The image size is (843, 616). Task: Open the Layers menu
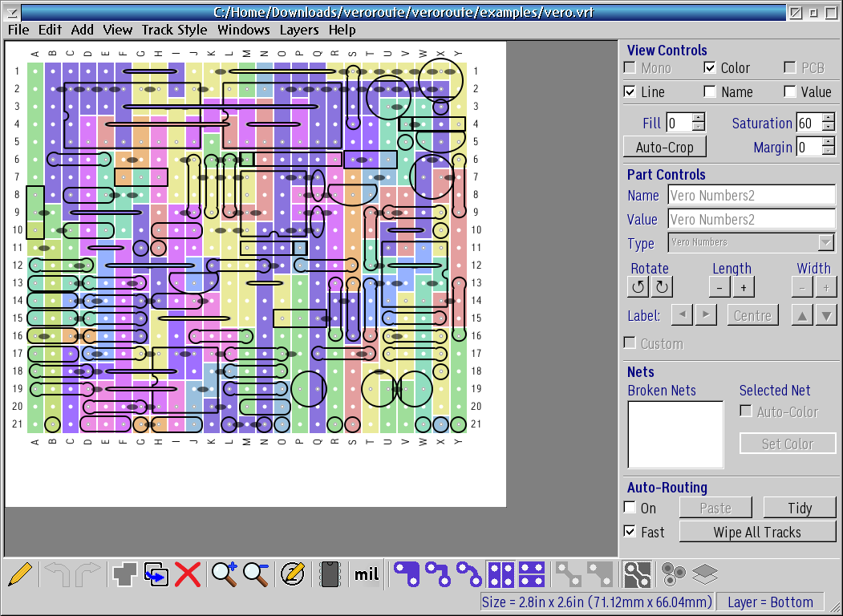[299, 30]
